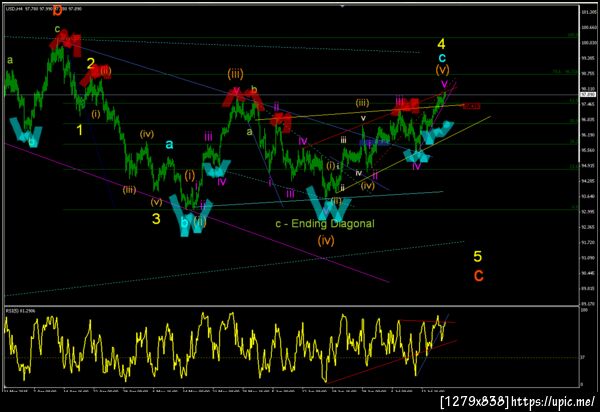Click the highlighted current price tag on the axis

tap(588, 94)
